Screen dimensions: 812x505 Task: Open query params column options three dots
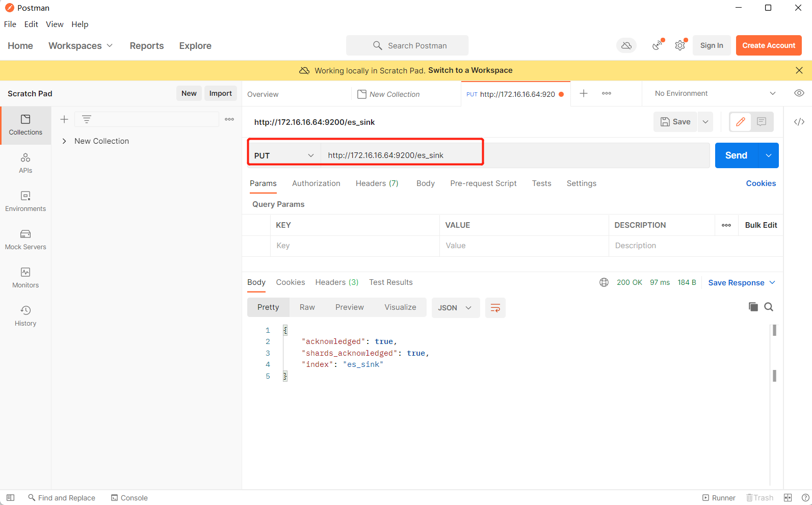click(x=726, y=225)
